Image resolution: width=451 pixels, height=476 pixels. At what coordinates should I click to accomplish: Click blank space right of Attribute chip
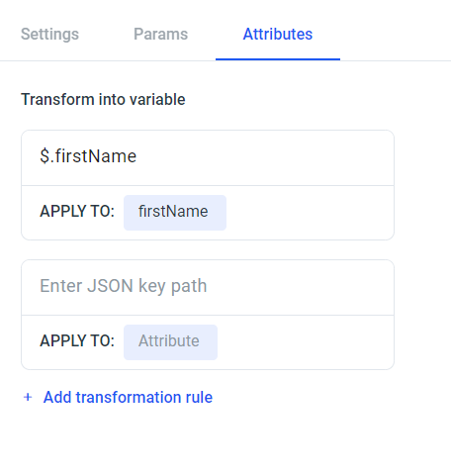tap(306, 342)
